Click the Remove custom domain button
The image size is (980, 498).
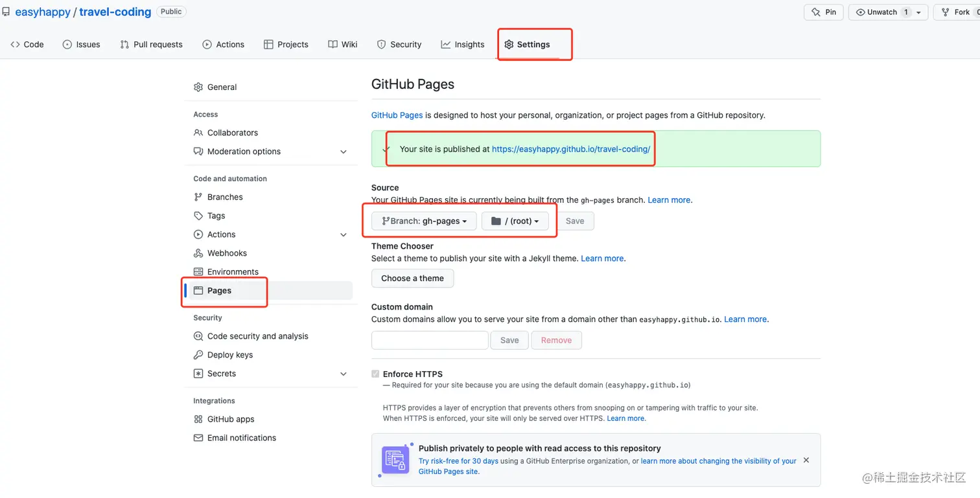[x=556, y=340]
